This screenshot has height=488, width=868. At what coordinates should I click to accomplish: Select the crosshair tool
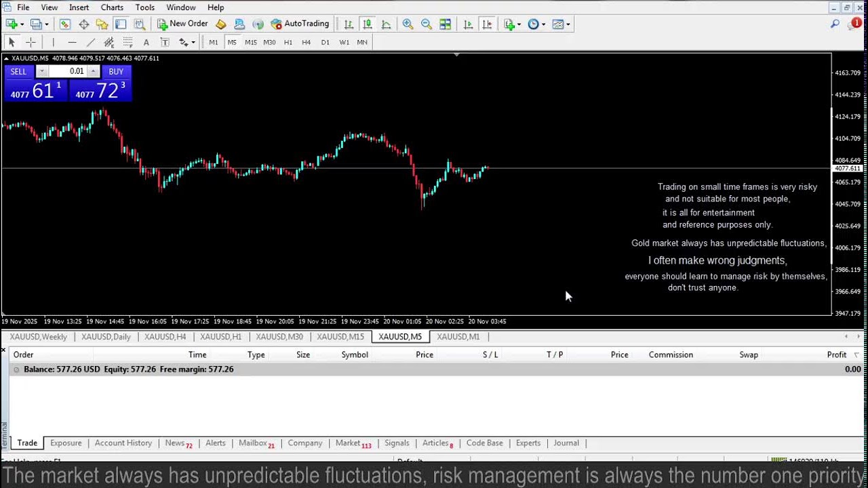[x=31, y=42]
